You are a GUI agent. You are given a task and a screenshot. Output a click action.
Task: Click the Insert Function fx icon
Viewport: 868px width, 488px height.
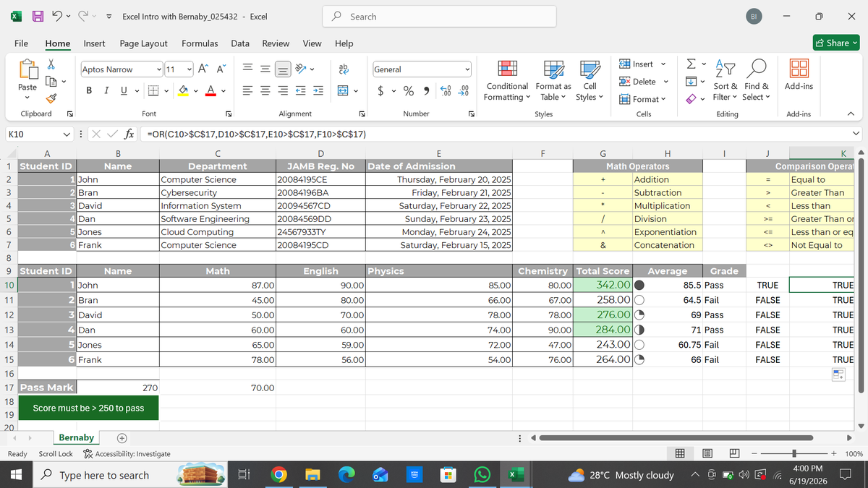click(128, 134)
